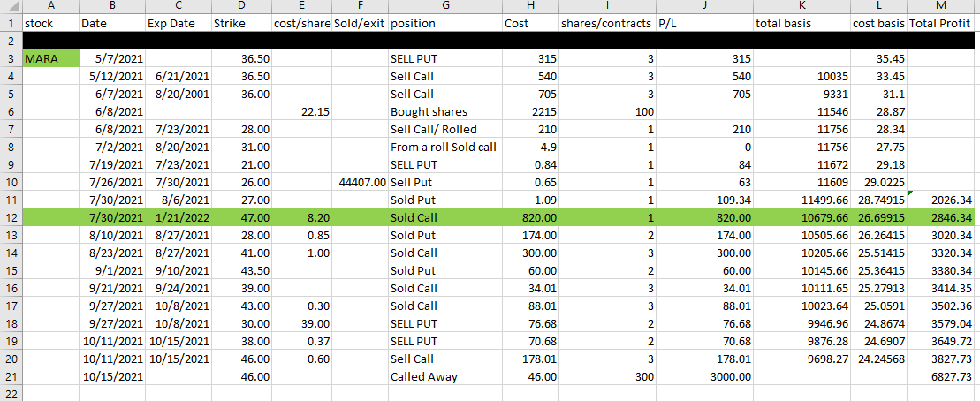Click the select-all corner of the grid
Image resolution: width=980 pixels, height=401 pixels.
(x=11, y=6)
